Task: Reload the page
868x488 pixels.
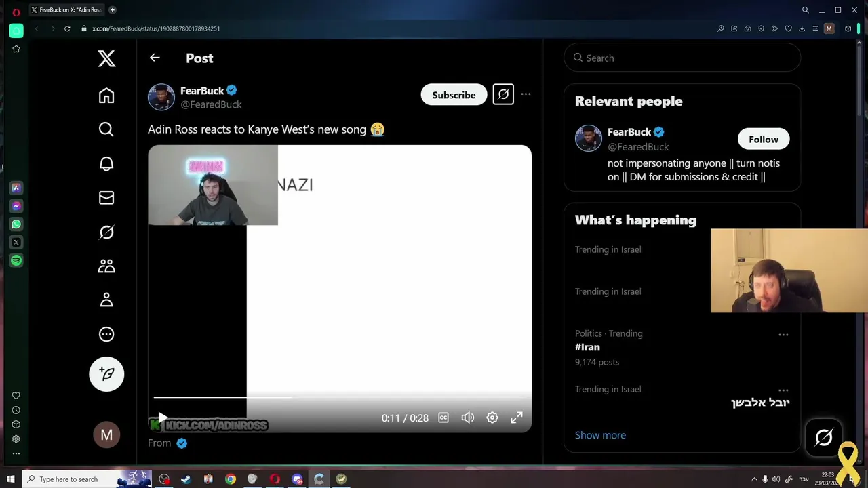Action: (67, 28)
